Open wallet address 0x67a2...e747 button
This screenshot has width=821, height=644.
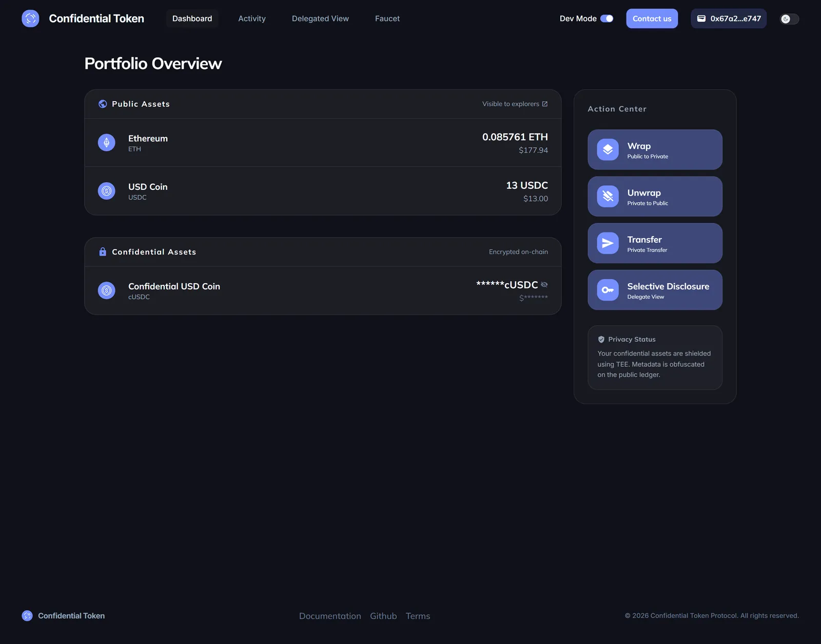729,18
